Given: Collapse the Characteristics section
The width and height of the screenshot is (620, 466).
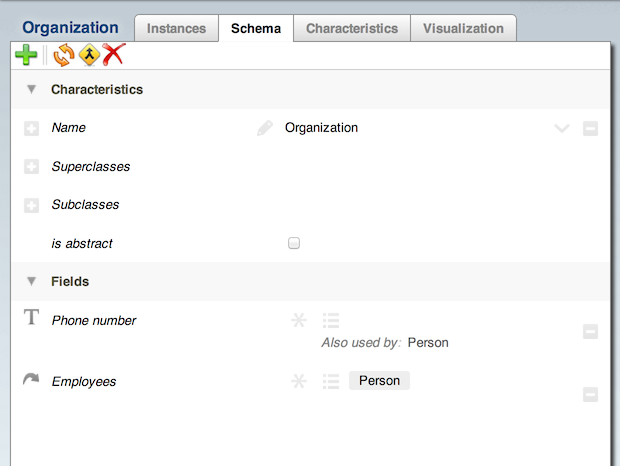Looking at the screenshot, I should click(x=31, y=90).
